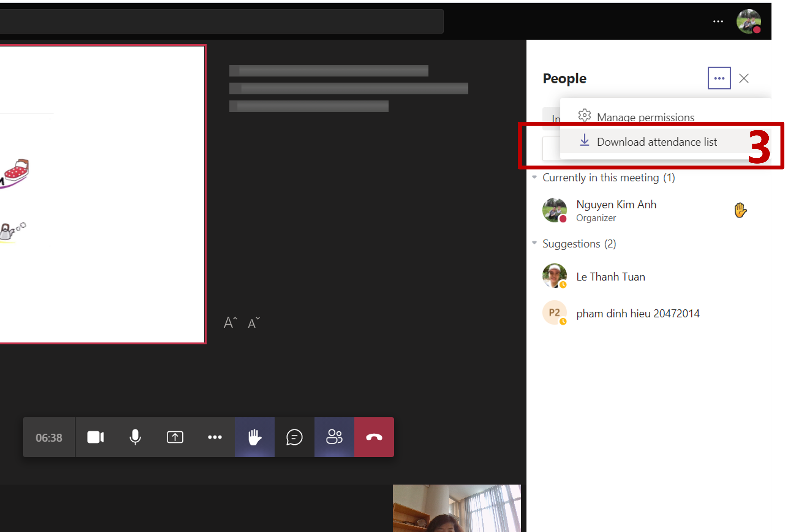This screenshot has height=532, width=801.
Task: Click People panel more options button
Action: point(719,78)
